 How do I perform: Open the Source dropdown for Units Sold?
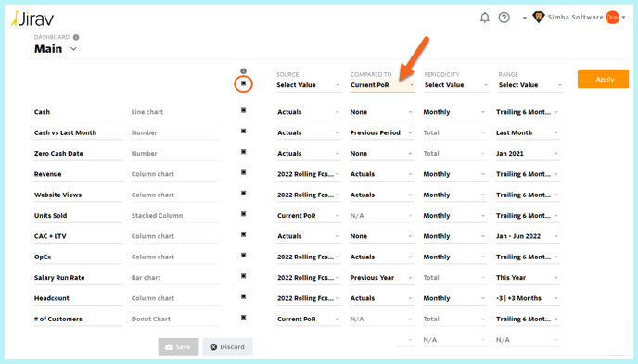309,216
